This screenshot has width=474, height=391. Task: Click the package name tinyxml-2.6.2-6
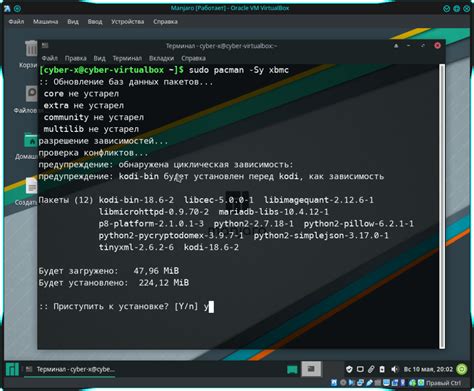click(136, 247)
